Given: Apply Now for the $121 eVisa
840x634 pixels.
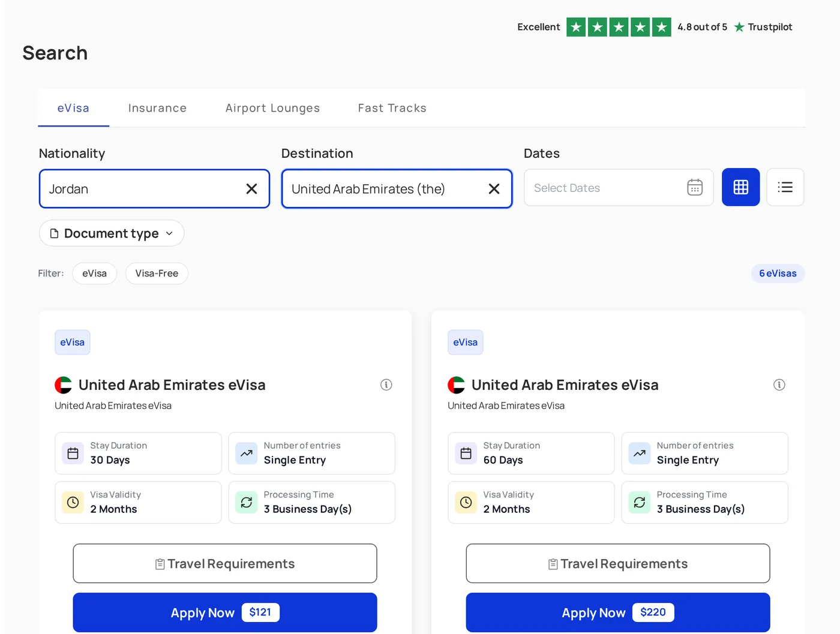Looking at the screenshot, I should (x=225, y=612).
